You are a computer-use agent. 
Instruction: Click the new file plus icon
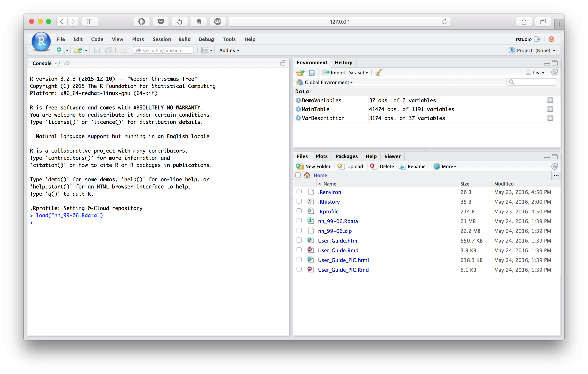[x=60, y=50]
